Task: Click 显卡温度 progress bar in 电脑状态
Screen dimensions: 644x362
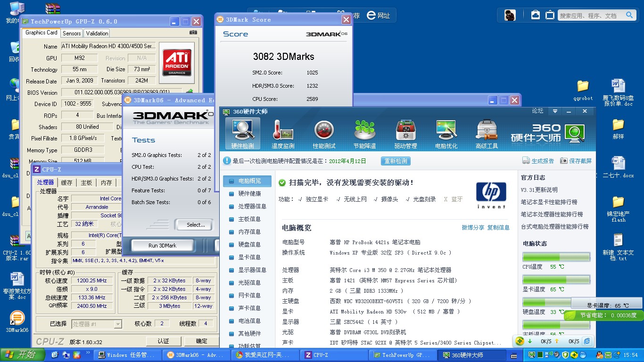Action: click(x=556, y=280)
